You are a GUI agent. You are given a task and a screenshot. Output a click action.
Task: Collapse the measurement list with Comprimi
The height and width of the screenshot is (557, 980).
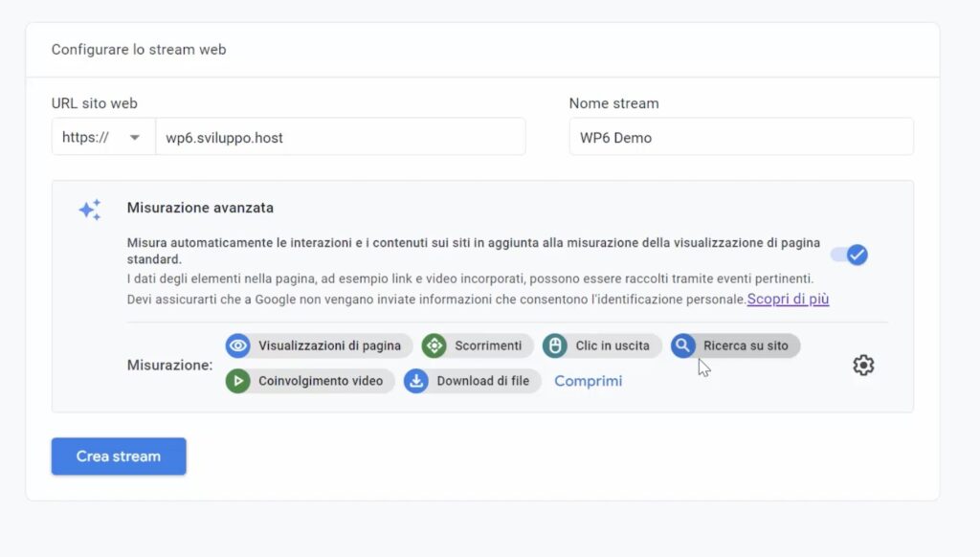[588, 381]
